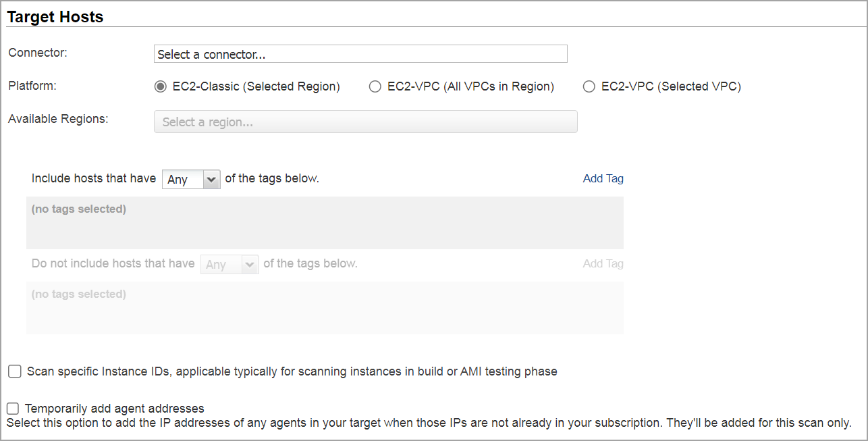Click the (no tags selected) include area
This screenshot has height=441, width=868.
325,222
